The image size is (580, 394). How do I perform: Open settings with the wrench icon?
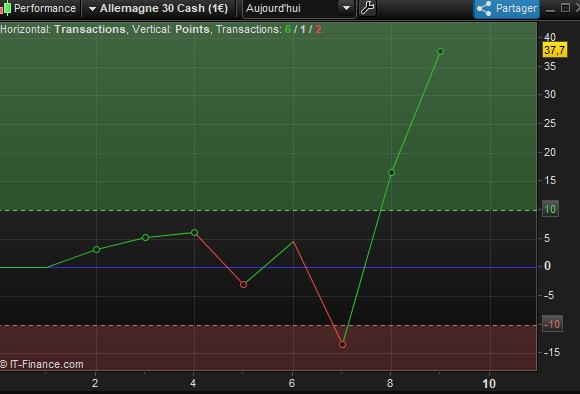pos(367,8)
